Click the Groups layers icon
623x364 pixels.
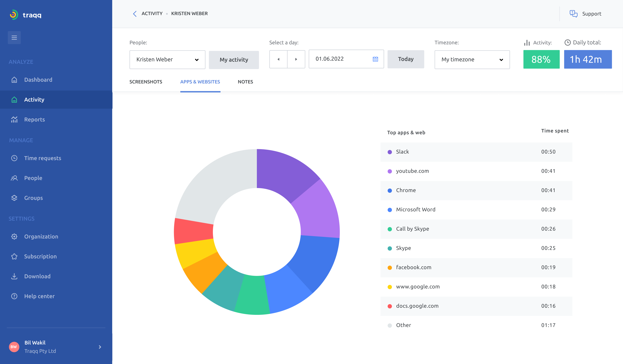[x=14, y=198]
